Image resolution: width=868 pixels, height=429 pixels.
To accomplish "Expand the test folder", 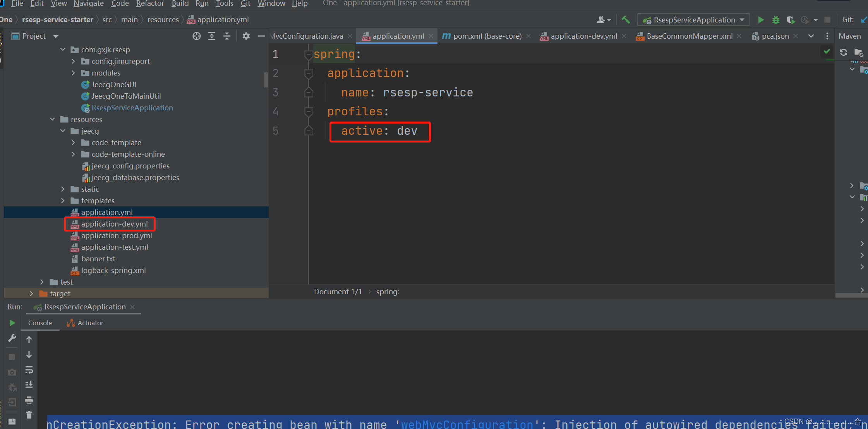I will (42, 282).
